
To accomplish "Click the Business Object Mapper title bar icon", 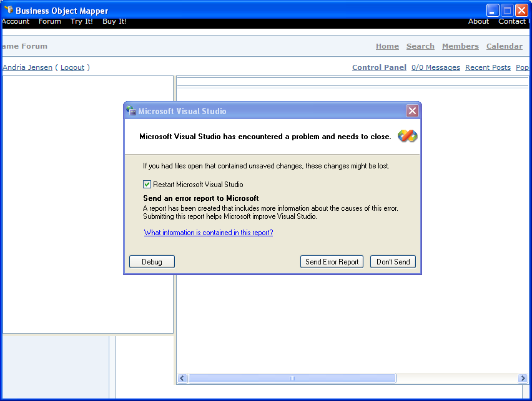I will [8, 11].
